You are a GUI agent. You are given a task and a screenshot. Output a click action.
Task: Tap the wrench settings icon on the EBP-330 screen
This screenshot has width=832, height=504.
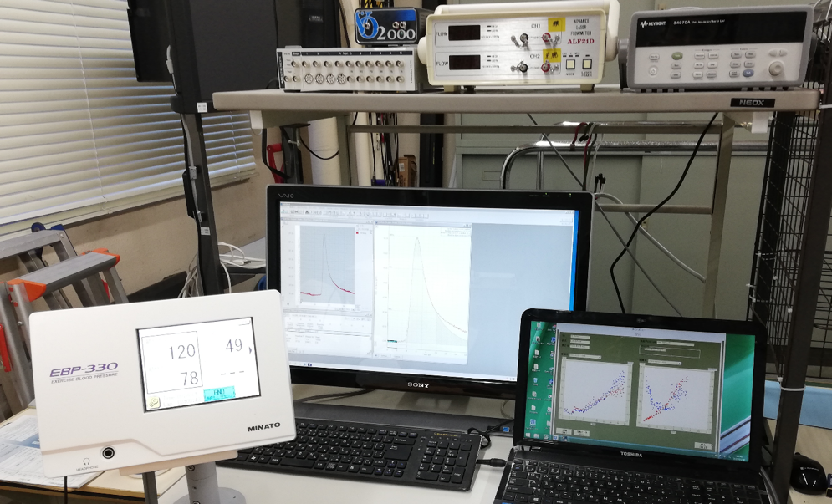154,403
